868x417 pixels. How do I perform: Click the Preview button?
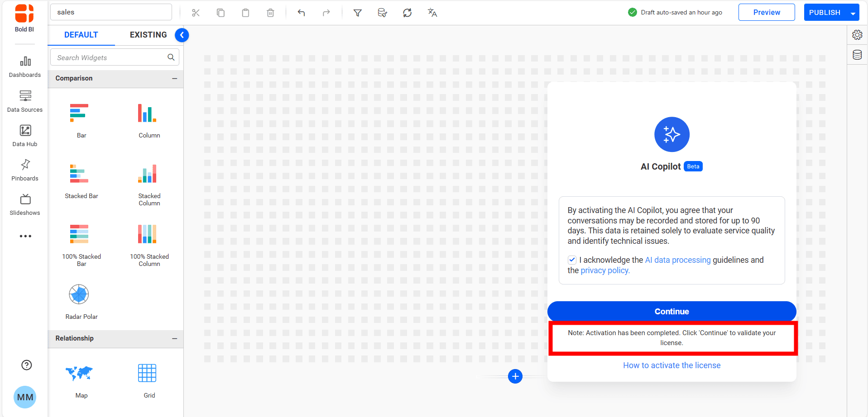point(766,13)
